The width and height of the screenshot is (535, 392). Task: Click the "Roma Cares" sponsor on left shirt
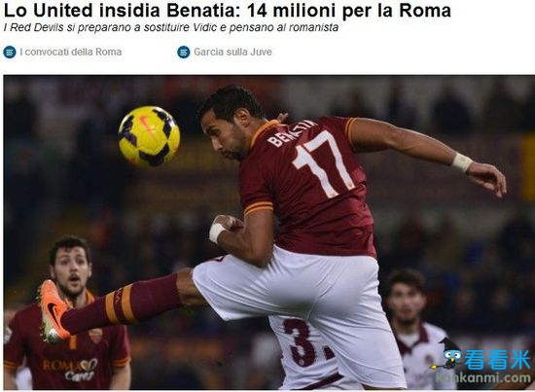pos(69,370)
